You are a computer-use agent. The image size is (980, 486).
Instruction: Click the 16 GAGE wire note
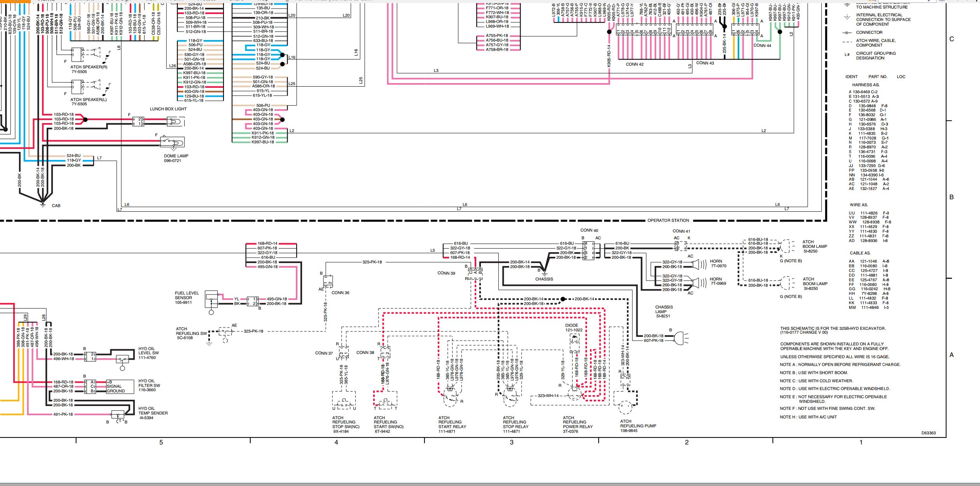tap(835, 357)
